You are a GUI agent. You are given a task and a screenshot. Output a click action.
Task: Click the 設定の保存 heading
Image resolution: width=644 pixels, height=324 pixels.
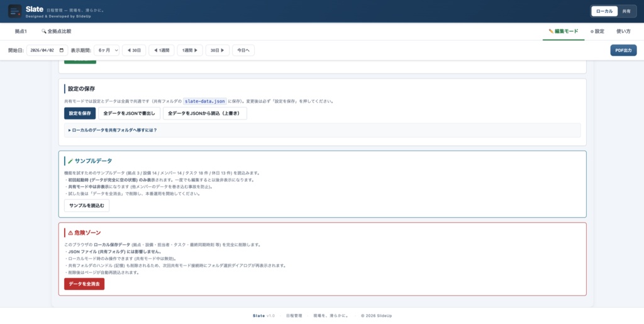(82, 89)
